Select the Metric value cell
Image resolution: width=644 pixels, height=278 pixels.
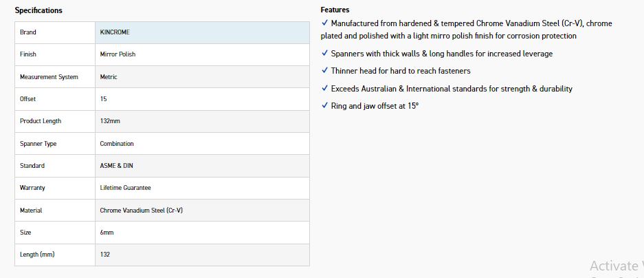(x=109, y=77)
